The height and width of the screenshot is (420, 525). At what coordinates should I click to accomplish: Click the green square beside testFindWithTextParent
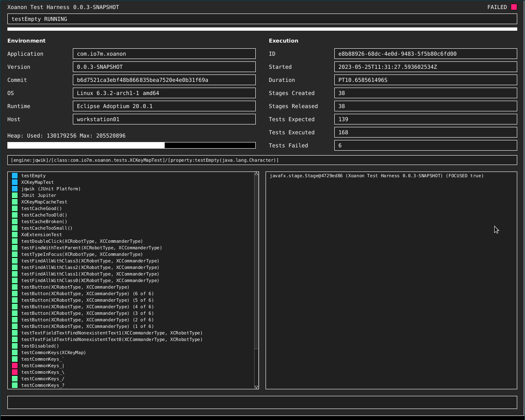[15, 248]
